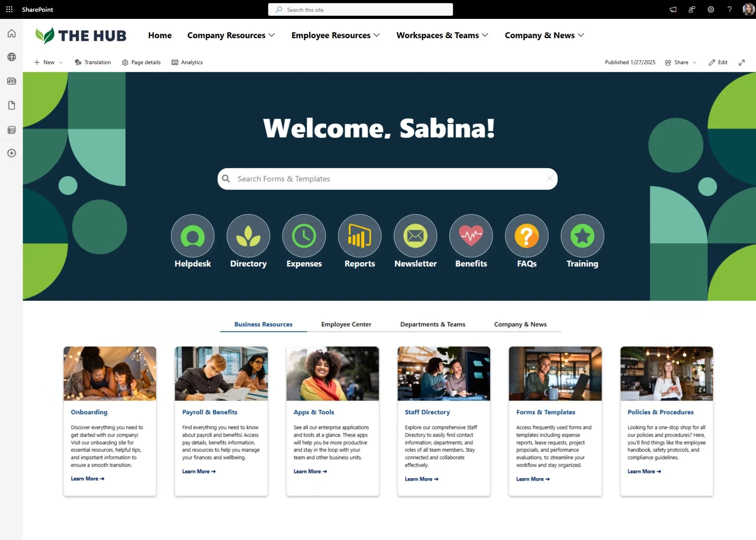Click the Onboarding card photo
Screen dimensions: 756x540
[110, 373]
